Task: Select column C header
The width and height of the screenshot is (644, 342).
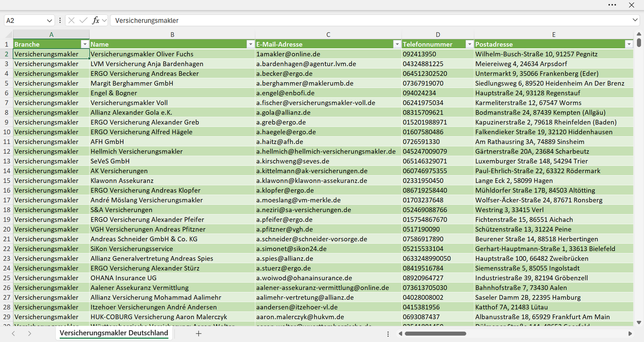Action: pyautogui.click(x=328, y=35)
